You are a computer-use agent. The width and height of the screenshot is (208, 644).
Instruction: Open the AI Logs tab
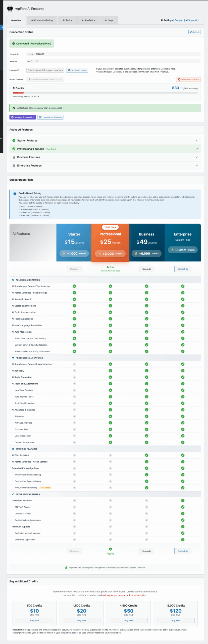coord(109,20)
